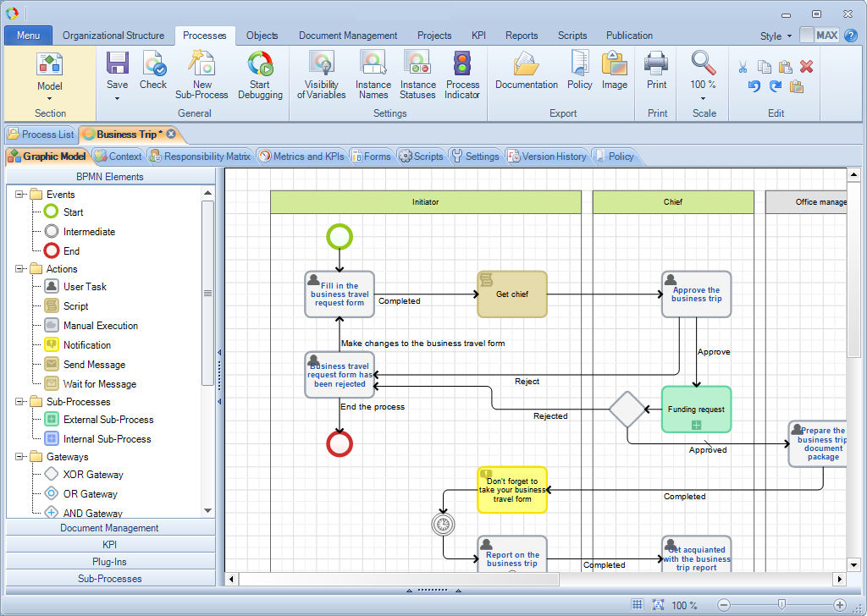Viewport: 867px width, 616px height.
Task: Click the blue Menu button
Action: [x=28, y=36]
